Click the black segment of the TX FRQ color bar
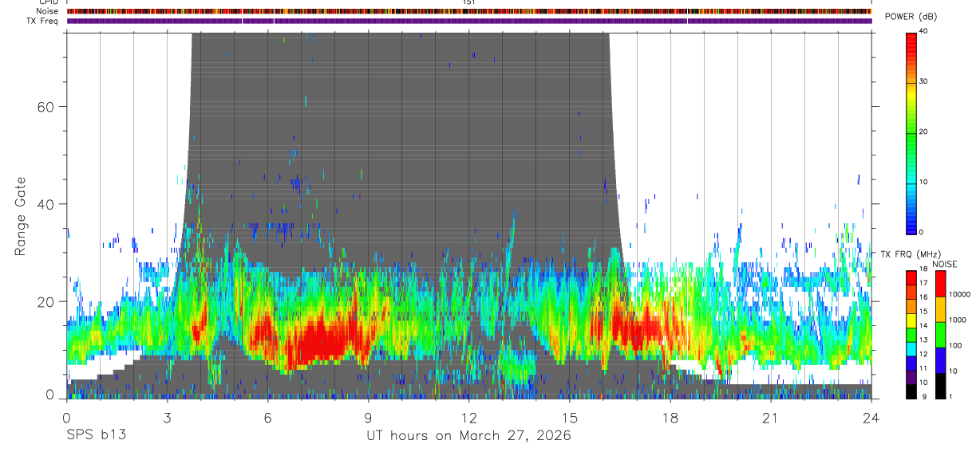This screenshot has height=452, width=980. click(911, 391)
